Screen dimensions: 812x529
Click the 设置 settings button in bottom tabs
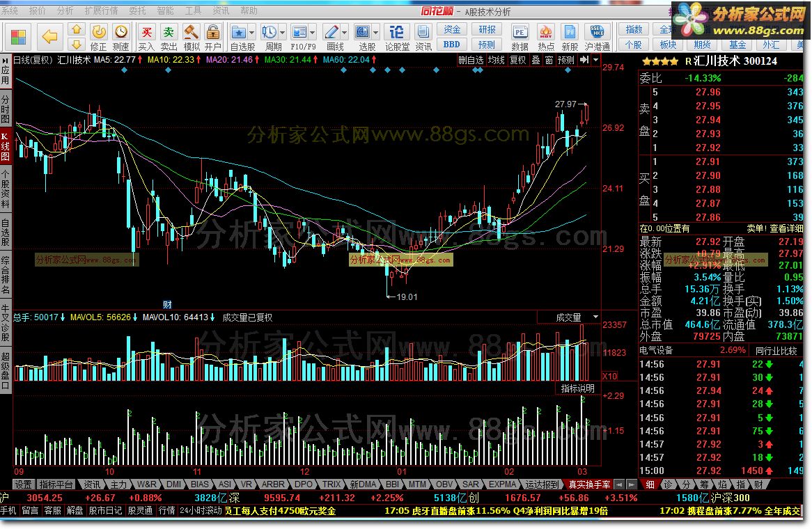[23, 484]
